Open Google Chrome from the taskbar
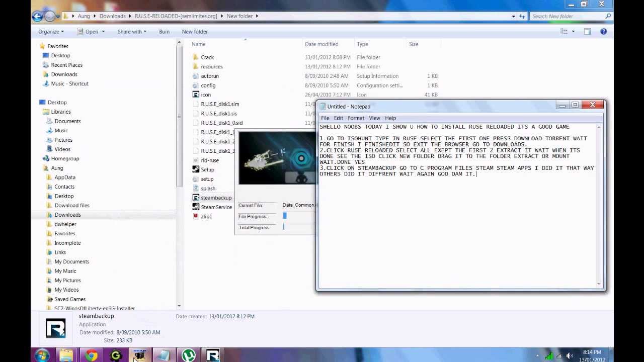Screen dimensions: 644x362 coord(91,355)
